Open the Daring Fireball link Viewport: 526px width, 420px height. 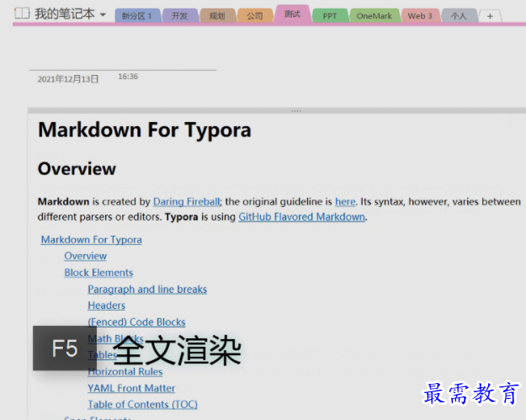tap(187, 202)
